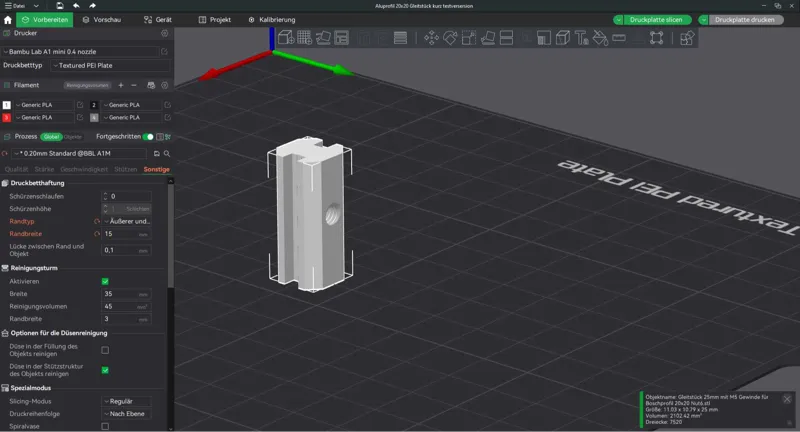Open the printer preset dropdown

[82, 52]
